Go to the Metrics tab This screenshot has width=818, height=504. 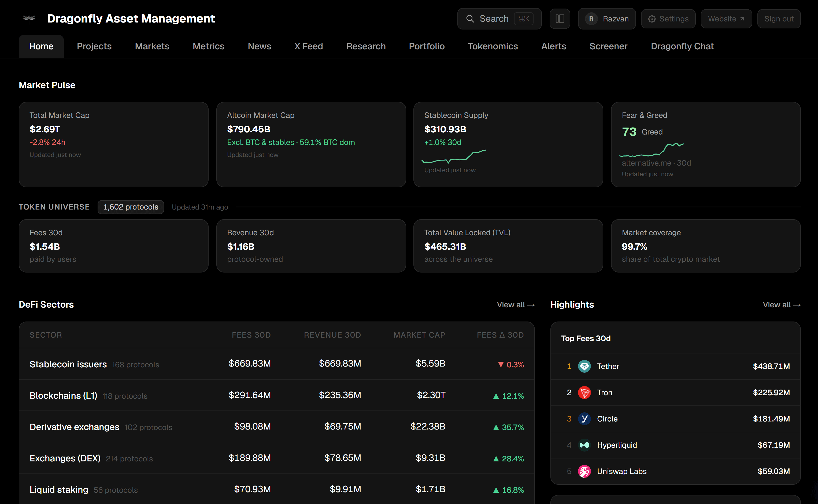click(208, 46)
